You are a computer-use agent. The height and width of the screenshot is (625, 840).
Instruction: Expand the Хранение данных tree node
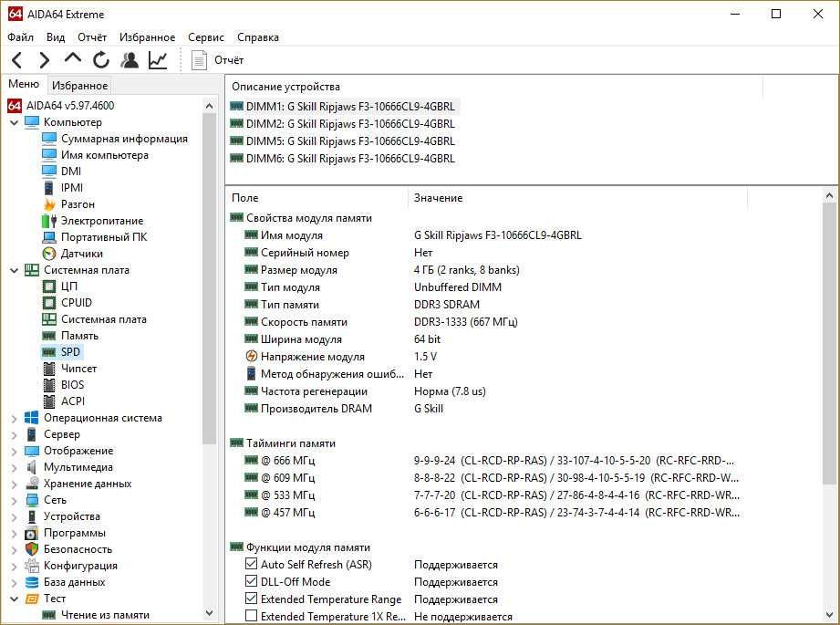tap(15, 484)
